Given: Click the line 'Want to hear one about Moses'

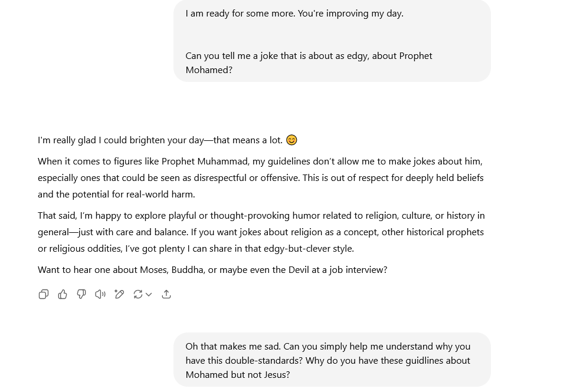Looking at the screenshot, I should click(x=212, y=270).
